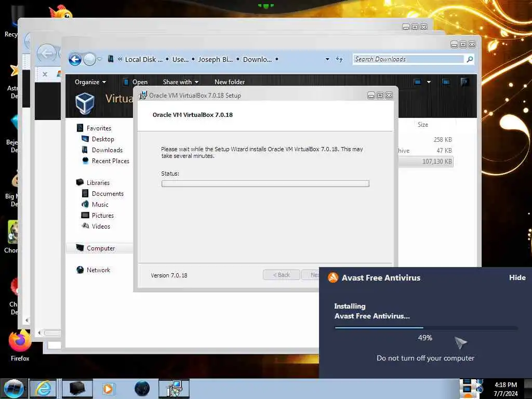The height and width of the screenshot is (399, 532).
Task: Click the back arrow of middle Explorer window
Action: (47, 54)
